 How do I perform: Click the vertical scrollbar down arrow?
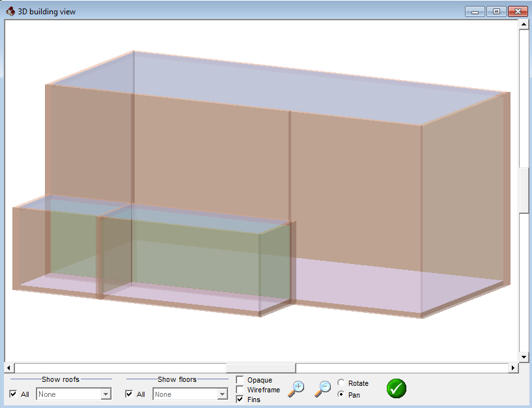524,357
